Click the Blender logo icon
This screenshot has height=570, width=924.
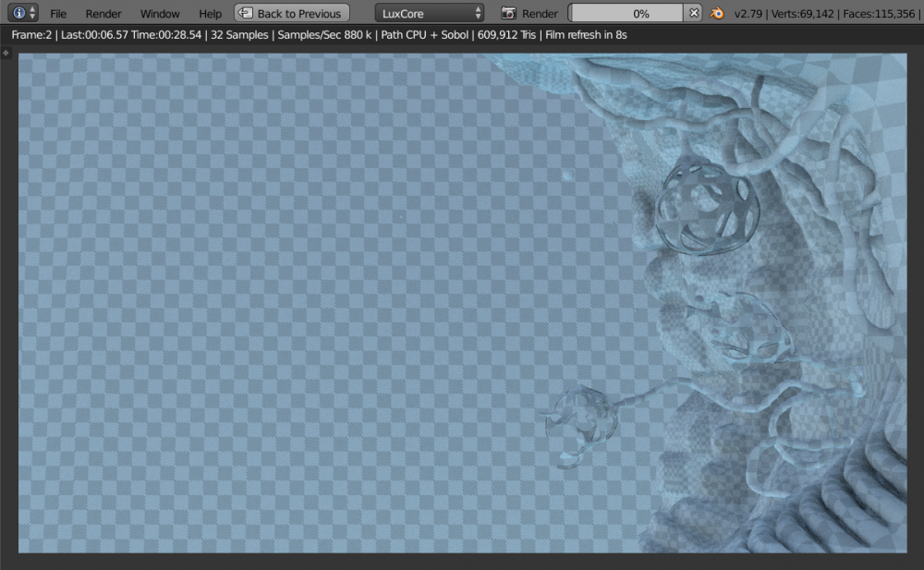717,13
